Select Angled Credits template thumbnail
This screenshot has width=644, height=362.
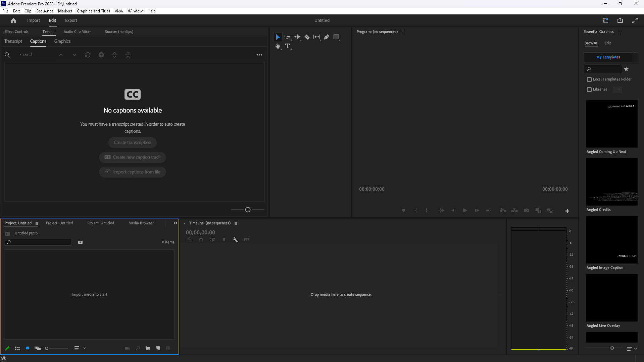point(612,182)
